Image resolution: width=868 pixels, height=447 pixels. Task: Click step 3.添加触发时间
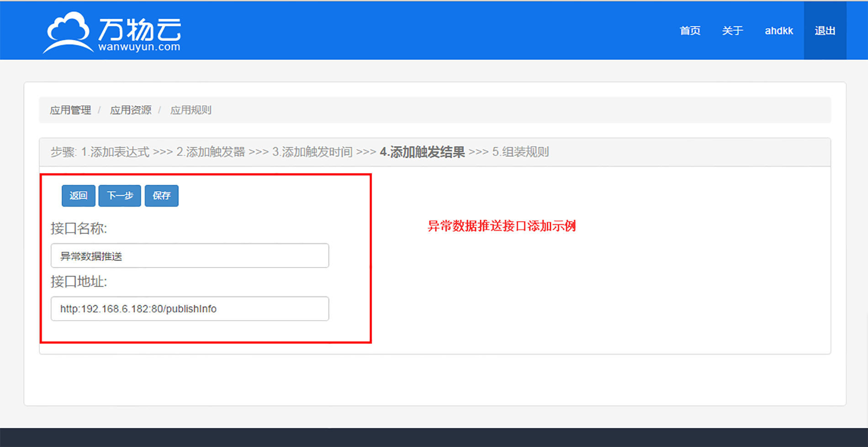[312, 152]
